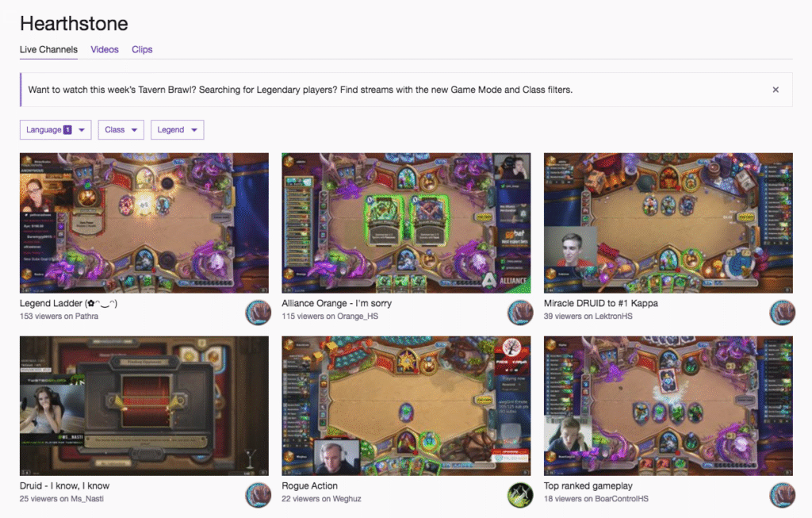The image size is (812, 518).
Task: Open the Druid - I know stream thumbnail
Action: [144, 405]
